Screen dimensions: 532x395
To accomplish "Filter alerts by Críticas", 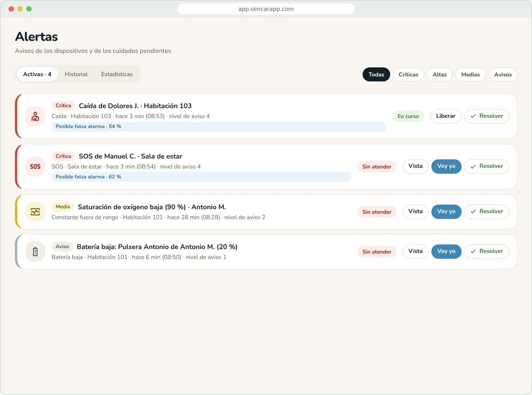I will pyautogui.click(x=408, y=75).
